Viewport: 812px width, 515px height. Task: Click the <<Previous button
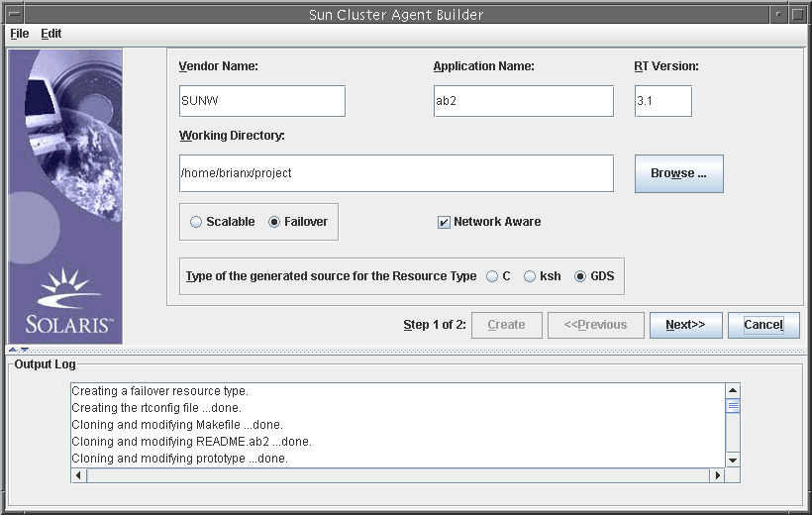coord(595,325)
